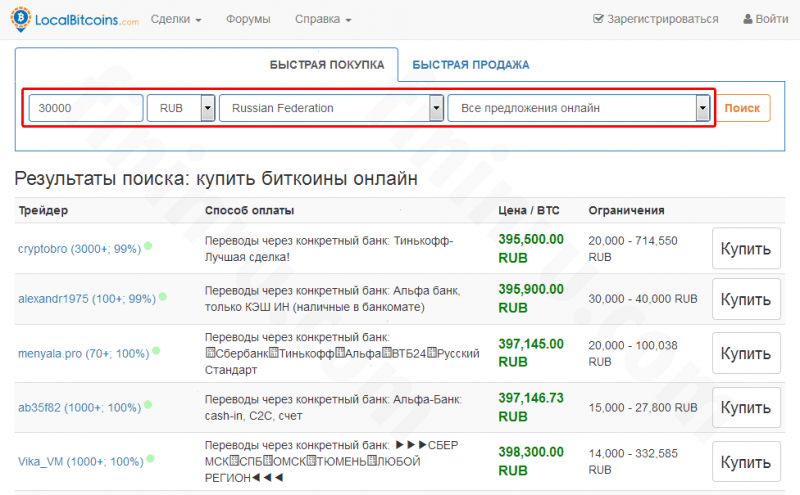
Task: Click Купить for cryptobro's offer
Action: (746, 249)
